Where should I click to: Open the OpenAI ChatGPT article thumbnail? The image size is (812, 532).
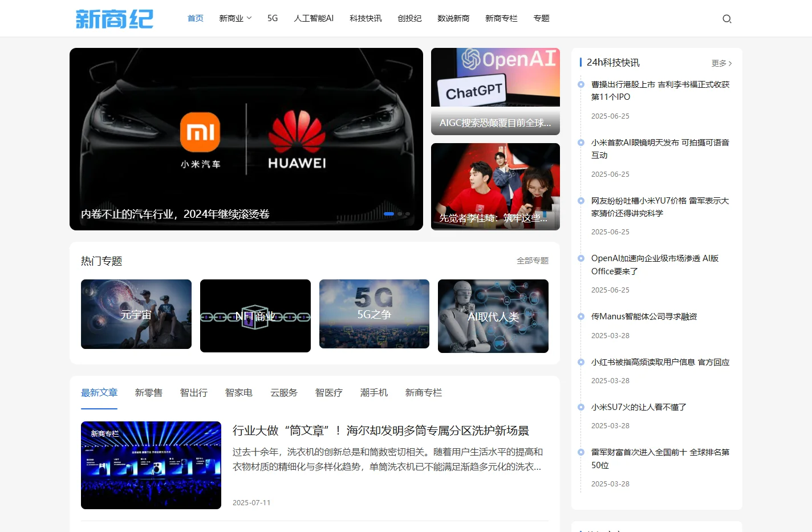click(496, 91)
